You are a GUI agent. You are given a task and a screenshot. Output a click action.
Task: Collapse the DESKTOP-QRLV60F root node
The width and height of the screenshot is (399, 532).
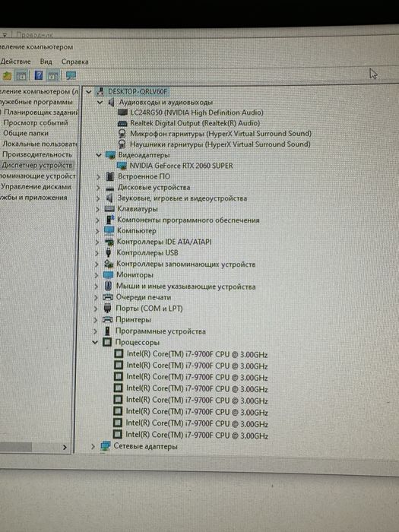point(89,92)
